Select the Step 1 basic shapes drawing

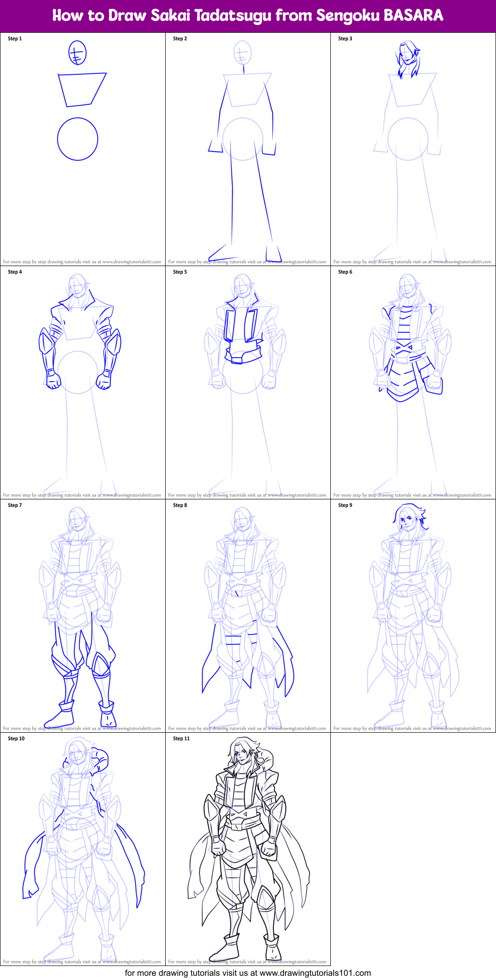coord(82,149)
